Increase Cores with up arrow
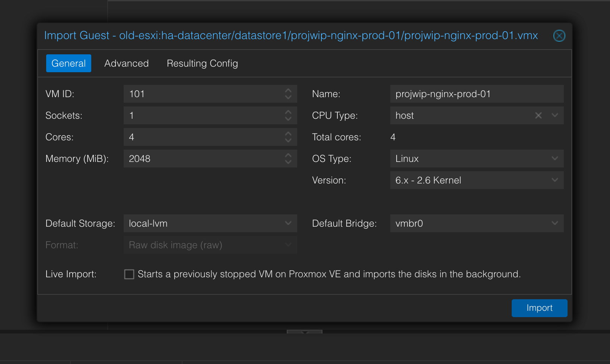Image resolution: width=610 pixels, height=364 pixels. click(x=288, y=134)
